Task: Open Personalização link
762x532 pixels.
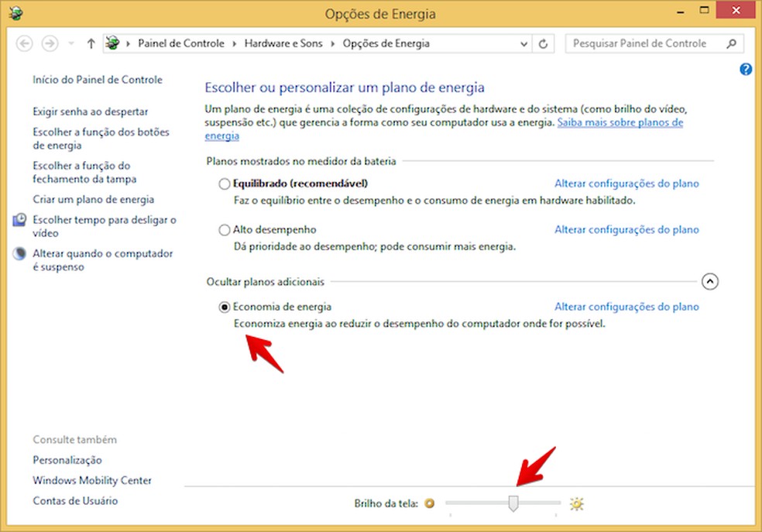Action: tap(67, 460)
